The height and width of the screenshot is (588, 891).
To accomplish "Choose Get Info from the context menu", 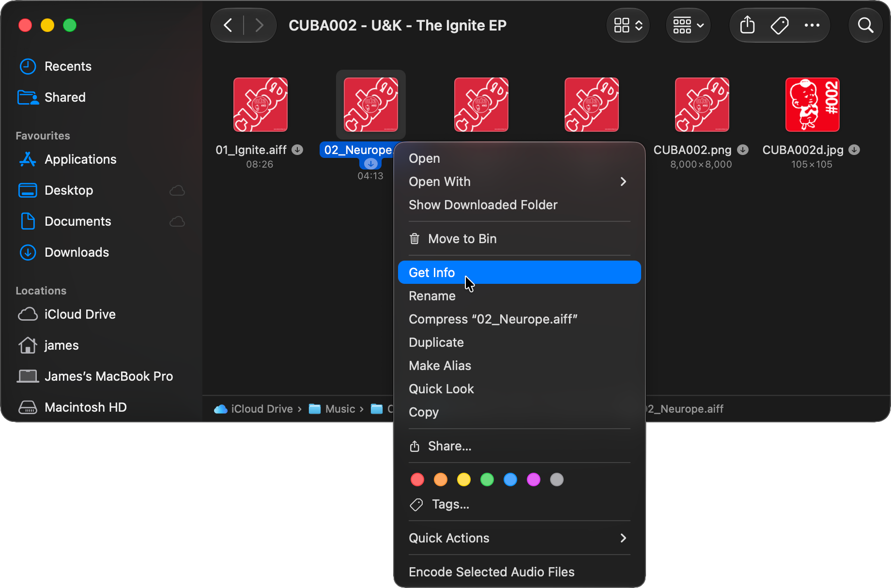I will coord(520,273).
